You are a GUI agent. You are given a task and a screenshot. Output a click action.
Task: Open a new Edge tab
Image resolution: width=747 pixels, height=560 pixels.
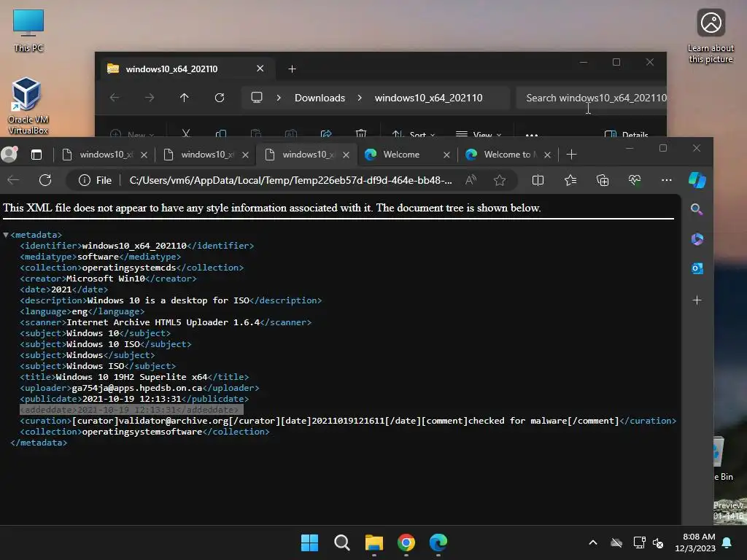(572, 155)
